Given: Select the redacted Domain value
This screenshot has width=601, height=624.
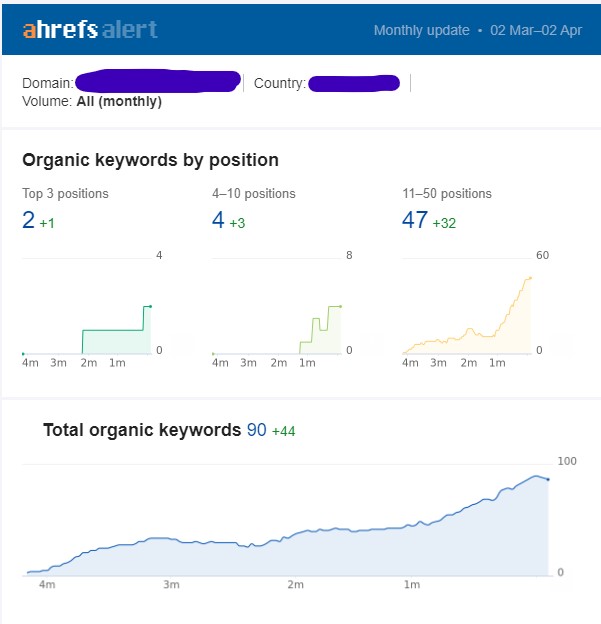Looking at the screenshot, I should (158, 82).
